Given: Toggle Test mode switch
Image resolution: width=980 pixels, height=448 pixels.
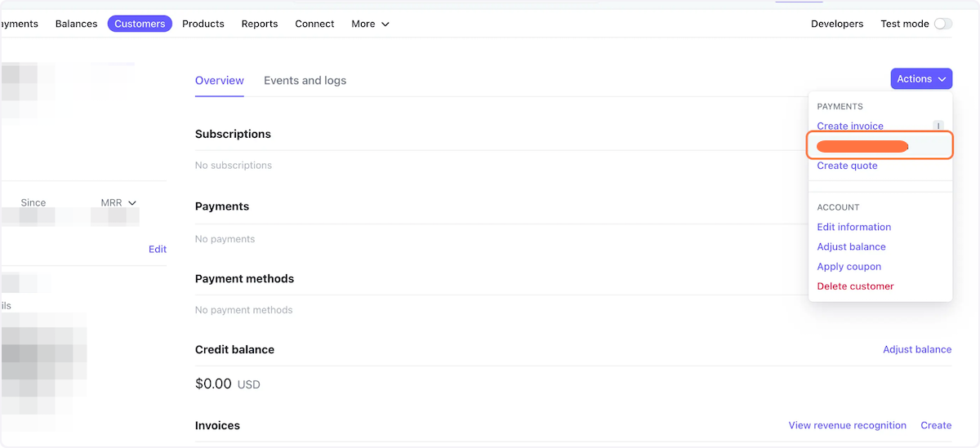Looking at the screenshot, I should (943, 24).
